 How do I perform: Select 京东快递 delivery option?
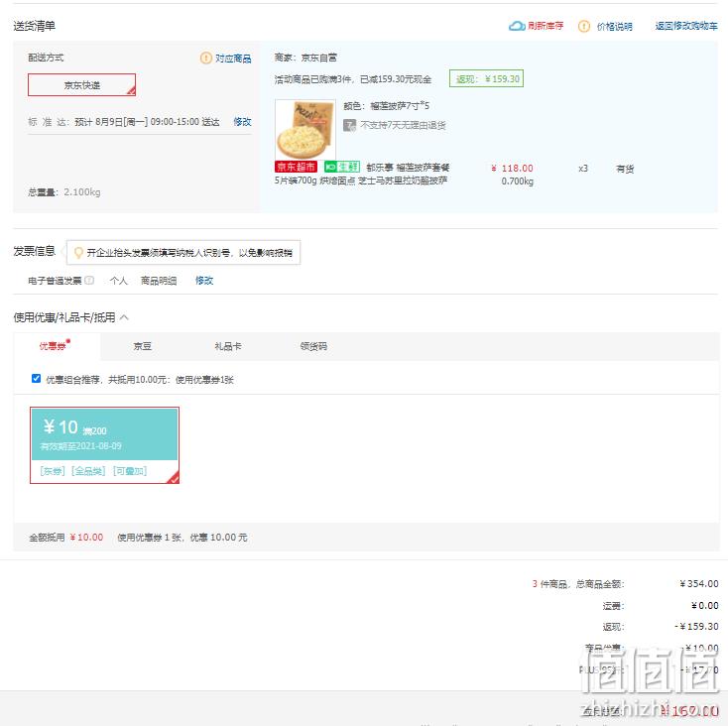[81, 85]
